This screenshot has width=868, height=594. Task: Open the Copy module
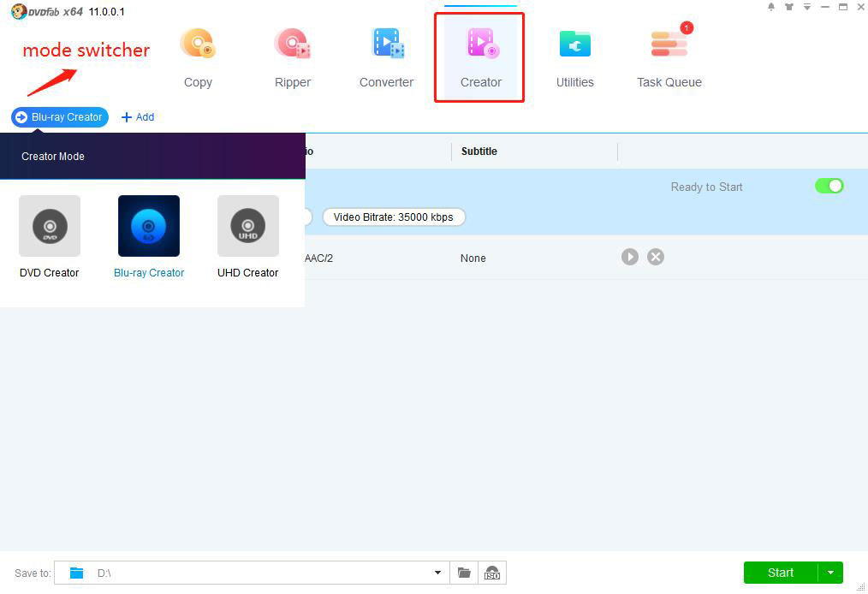198,58
